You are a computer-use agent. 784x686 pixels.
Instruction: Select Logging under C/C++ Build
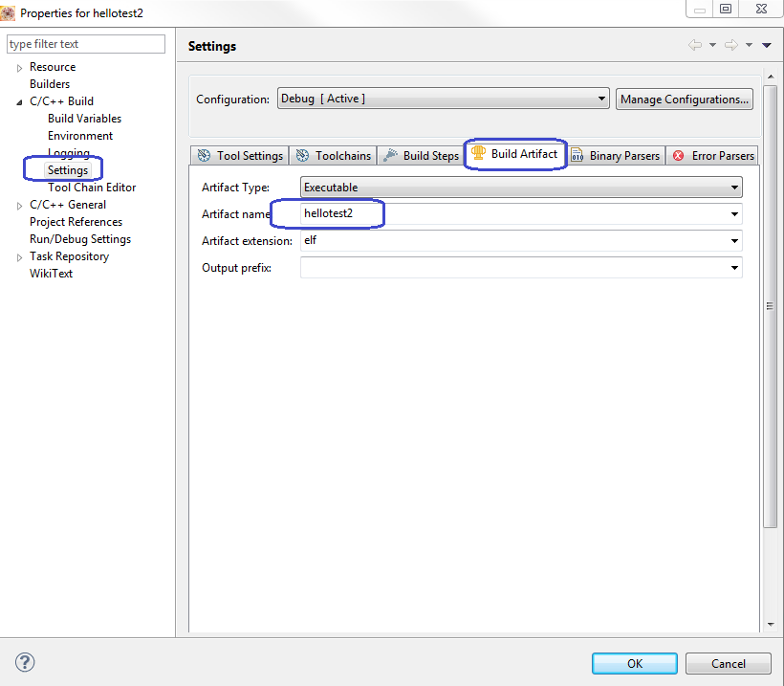point(69,153)
